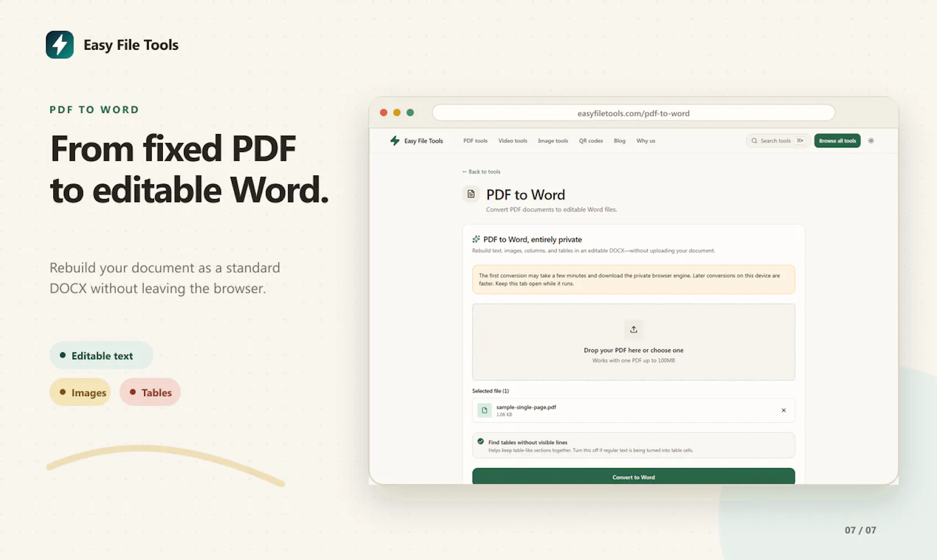
Task: Toggle 'Find tables without visible lines' checkbox
Action: coord(480,442)
